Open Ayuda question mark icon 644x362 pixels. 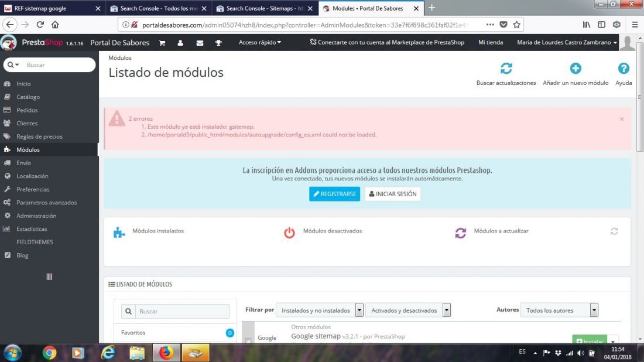point(624,68)
